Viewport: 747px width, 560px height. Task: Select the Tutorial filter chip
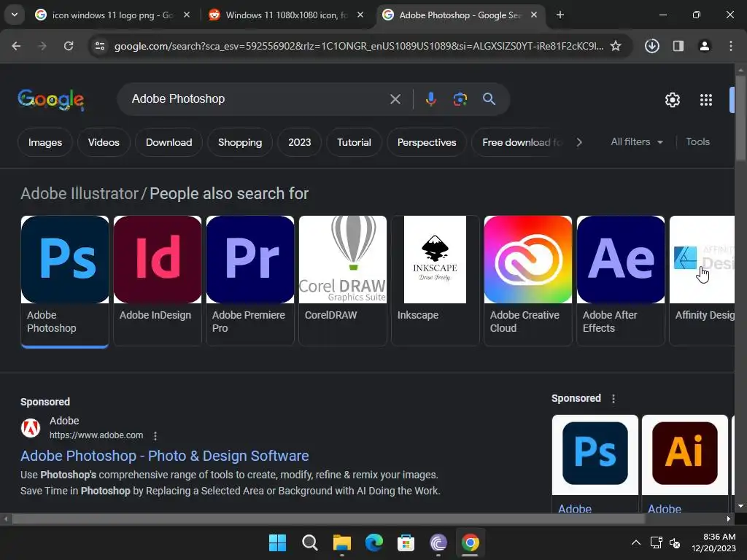tap(354, 142)
